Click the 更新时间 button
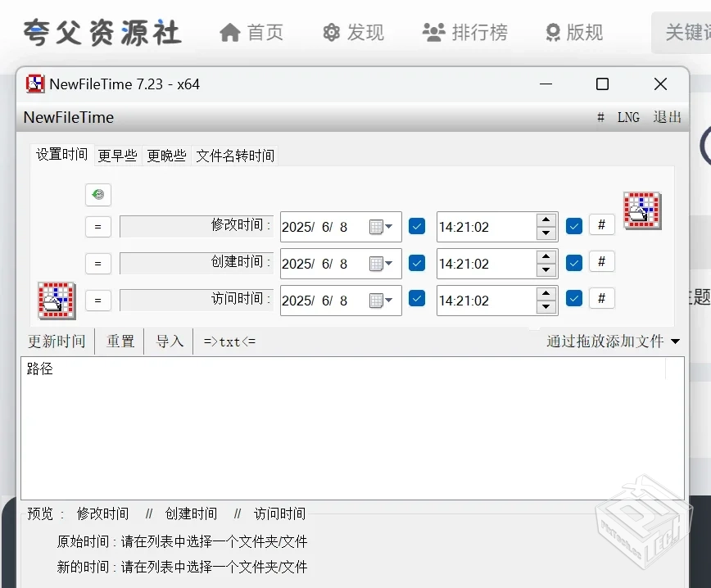The width and height of the screenshot is (711, 588). click(56, 341)
